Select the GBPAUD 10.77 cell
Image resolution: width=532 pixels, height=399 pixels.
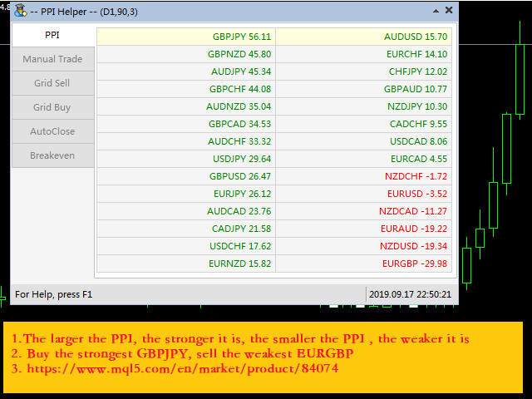[x=364, y=89]
